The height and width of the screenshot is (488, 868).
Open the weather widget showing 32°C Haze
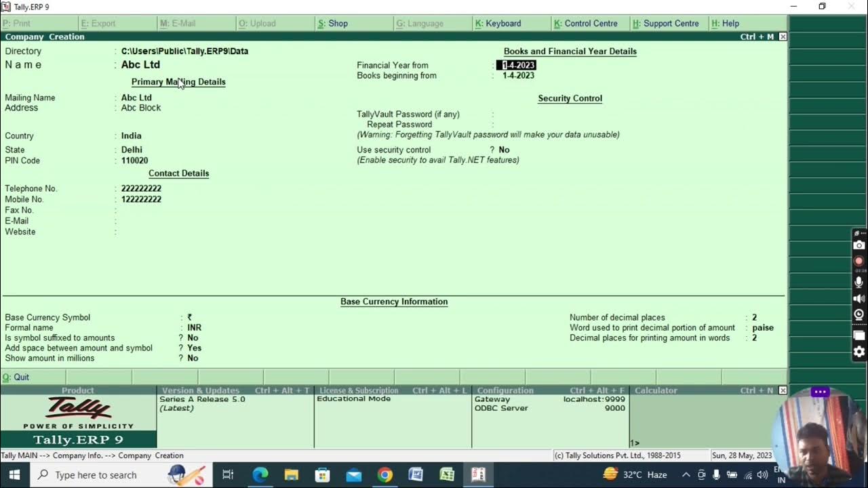click(x=634, y=474)
